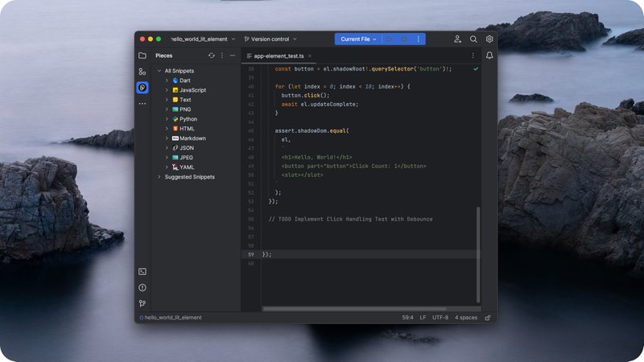Close the app-element_test.ts tab
The image size is (644, 362).
pyautogui.click(x=310, y=56)
